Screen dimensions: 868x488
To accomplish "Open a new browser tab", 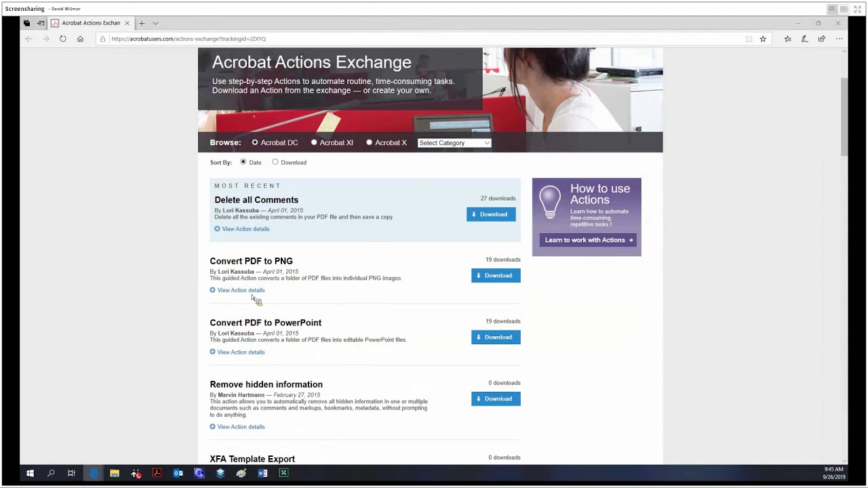I will [x=142, y=23].
